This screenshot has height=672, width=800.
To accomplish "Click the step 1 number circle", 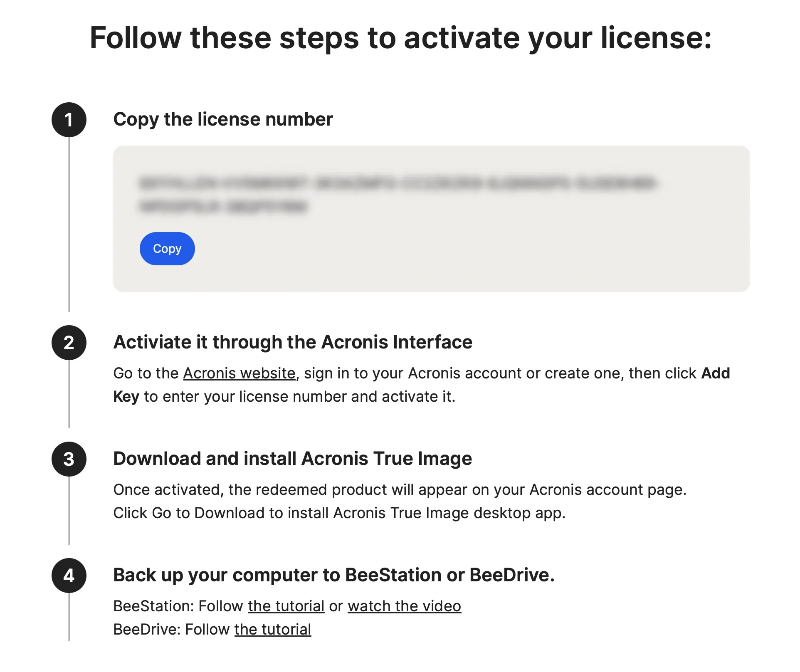I will click(69, 120).
